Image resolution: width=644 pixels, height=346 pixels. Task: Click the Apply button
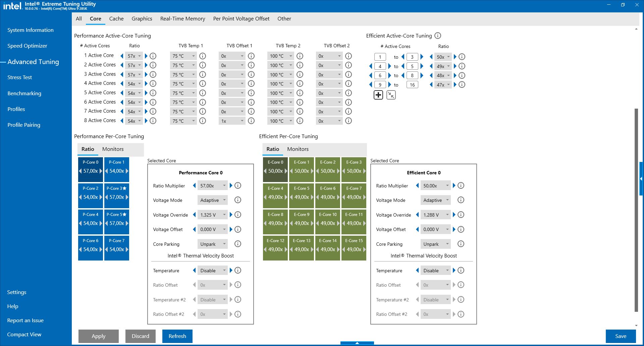point(99,336)
